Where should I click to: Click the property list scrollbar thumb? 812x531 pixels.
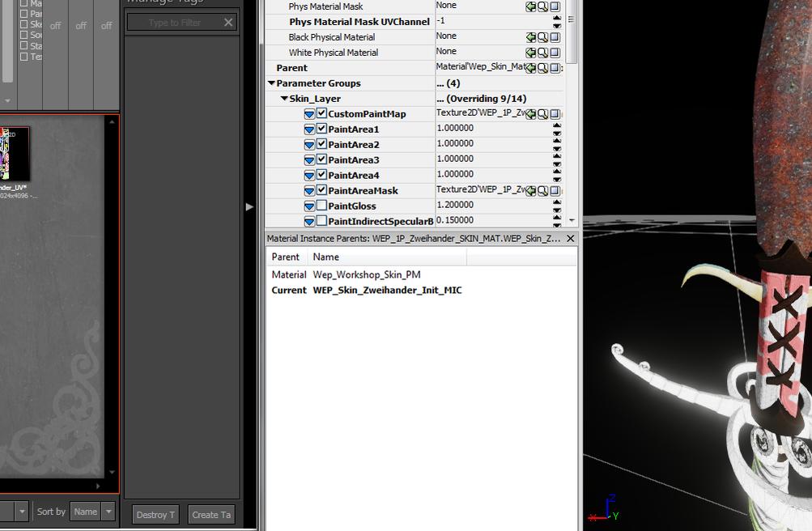[x=572, y=31]
